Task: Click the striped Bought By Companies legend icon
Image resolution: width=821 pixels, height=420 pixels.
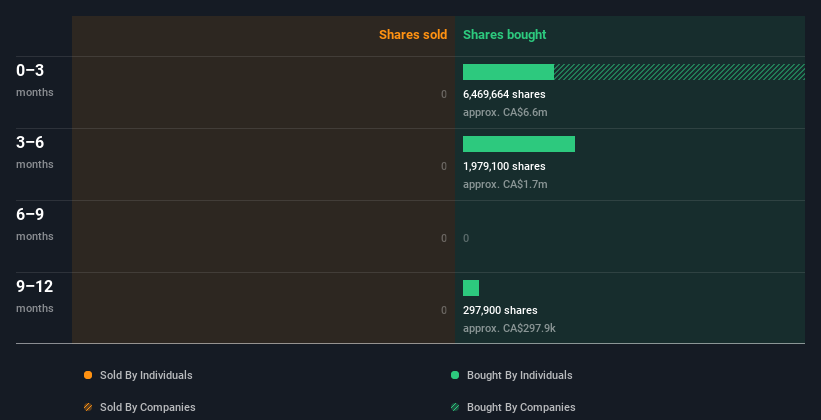Action: pos(455,407)
